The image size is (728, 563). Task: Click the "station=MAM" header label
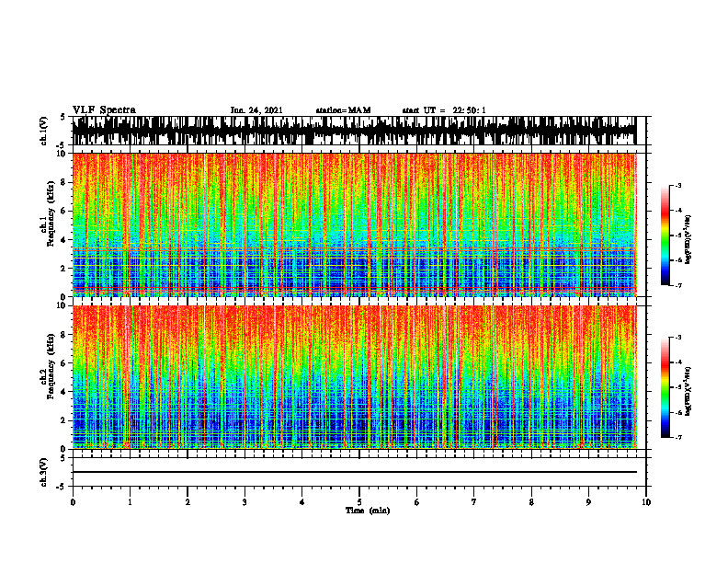click(x=343, y=110)
